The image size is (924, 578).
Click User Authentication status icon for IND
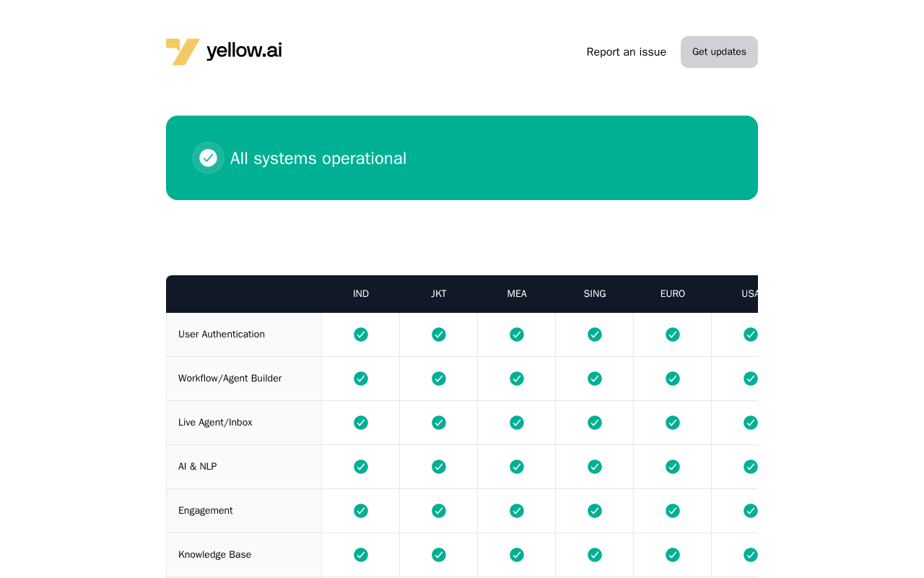(361, 335)
